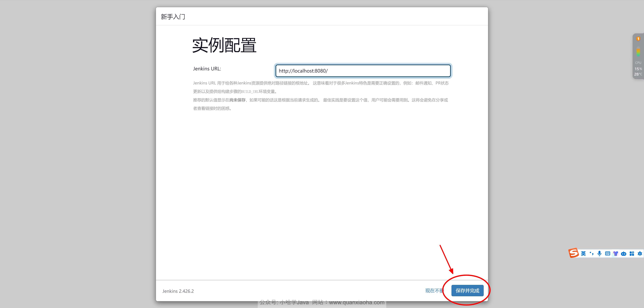Open the Sogou skin shop (t-shirt icon)
The height and width of the screenshot is (308, 644).
[x=615, y=254]
